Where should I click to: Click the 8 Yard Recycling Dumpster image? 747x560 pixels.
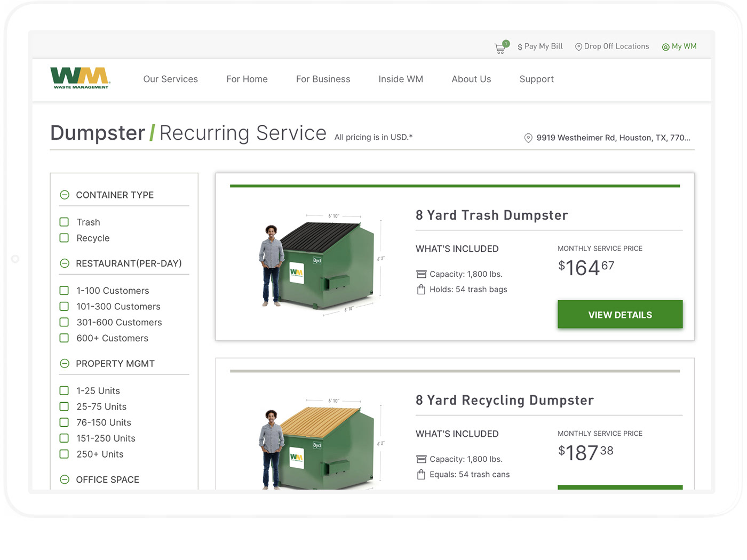[x=319, y=443]
